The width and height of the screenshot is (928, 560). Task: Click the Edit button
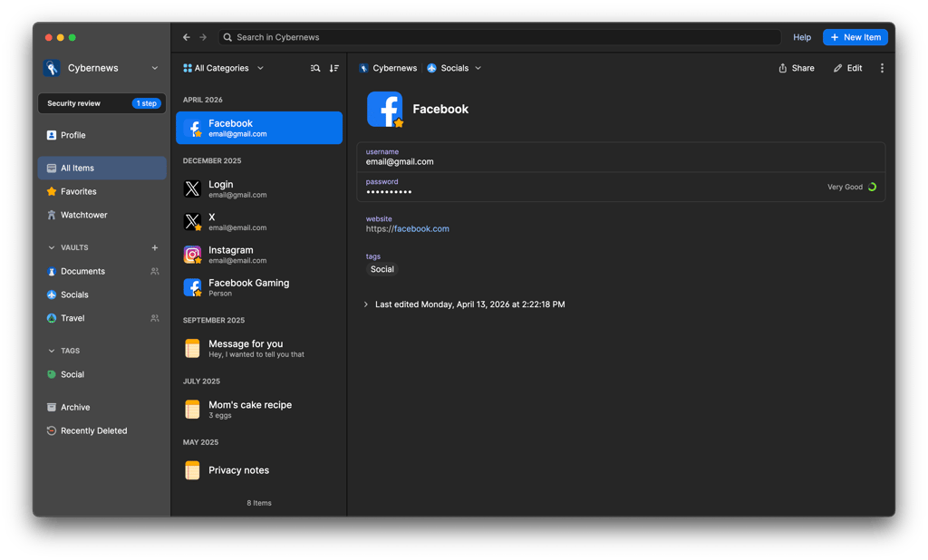pyautogui.click(x=847, y=68)
